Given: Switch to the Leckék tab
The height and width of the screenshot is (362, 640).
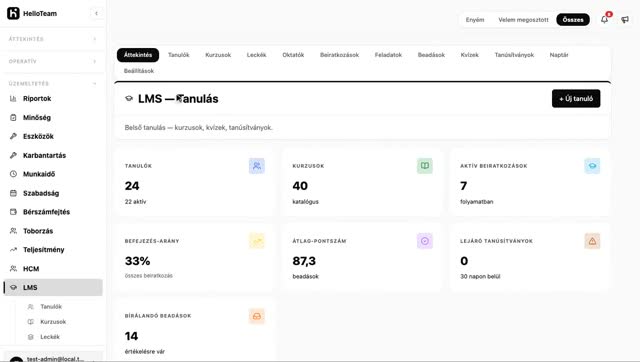Looking at the screenshot, I should tap(256, 55).
